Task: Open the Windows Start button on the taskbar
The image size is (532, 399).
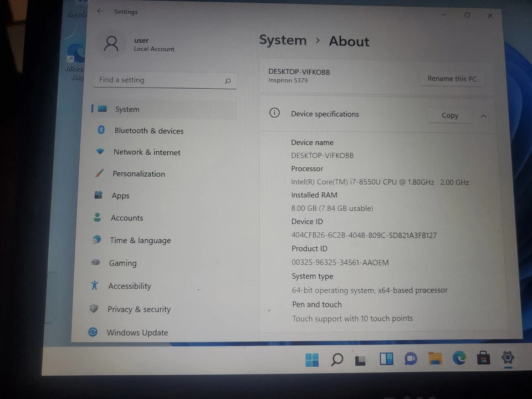Action: coord(312,360)
